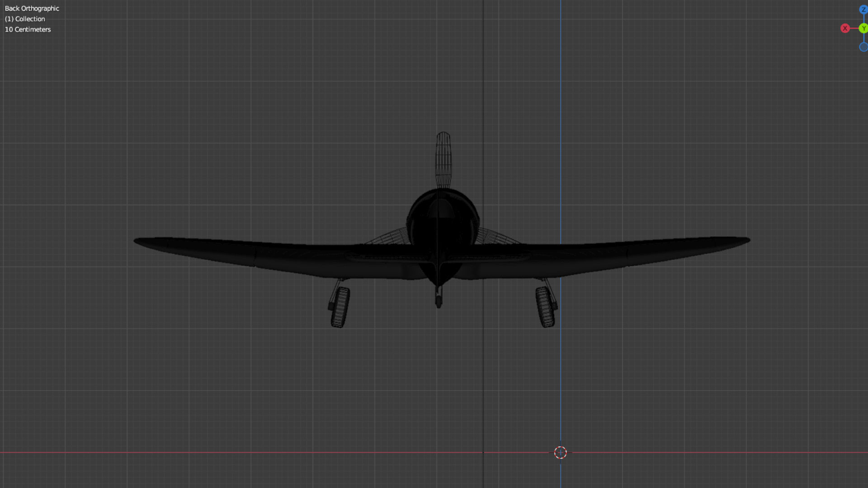Screen dimensions: 868x488
Task: Click the 3D cursor in the viewport
Action: (561, 452)
